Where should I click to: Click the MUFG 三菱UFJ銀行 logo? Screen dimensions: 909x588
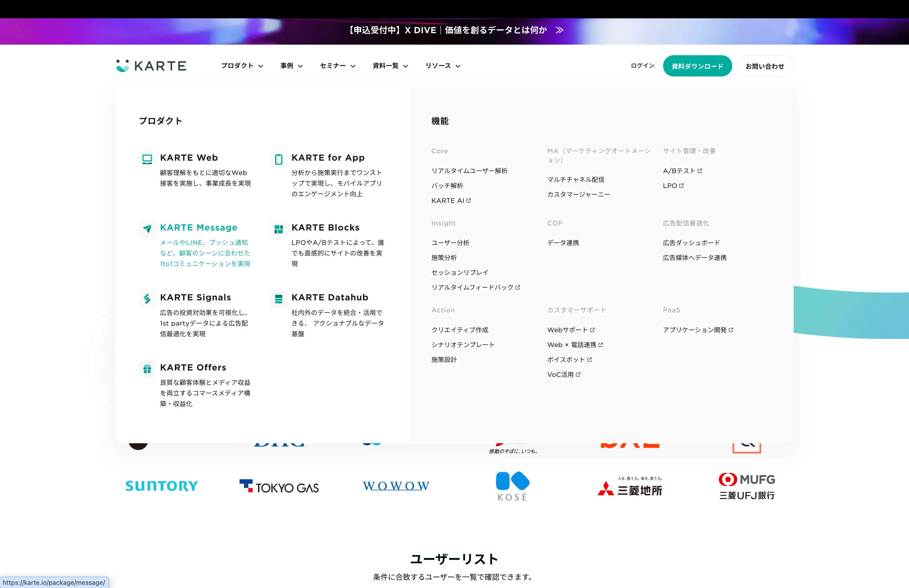pyautogui.click(x=747, y=487)
